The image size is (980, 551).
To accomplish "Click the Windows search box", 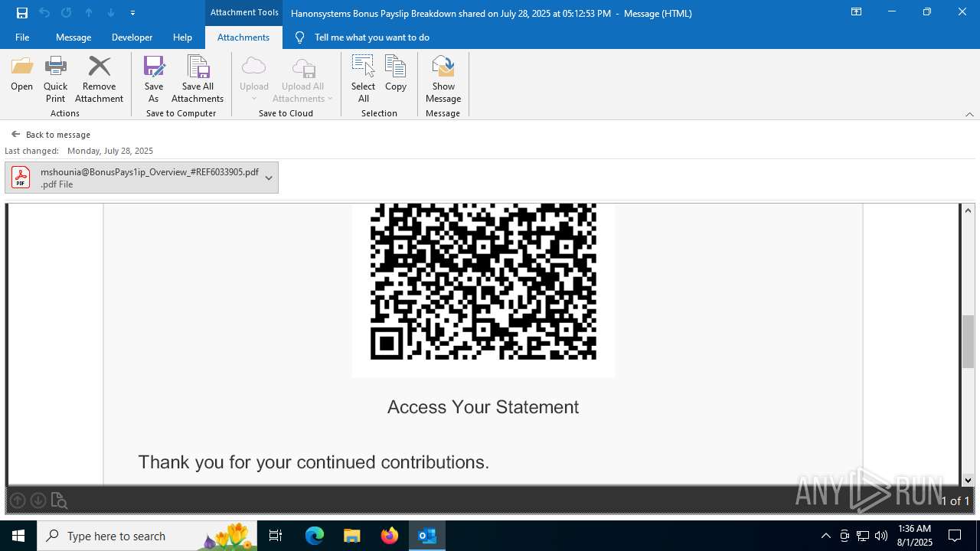I will pos(145,536).
